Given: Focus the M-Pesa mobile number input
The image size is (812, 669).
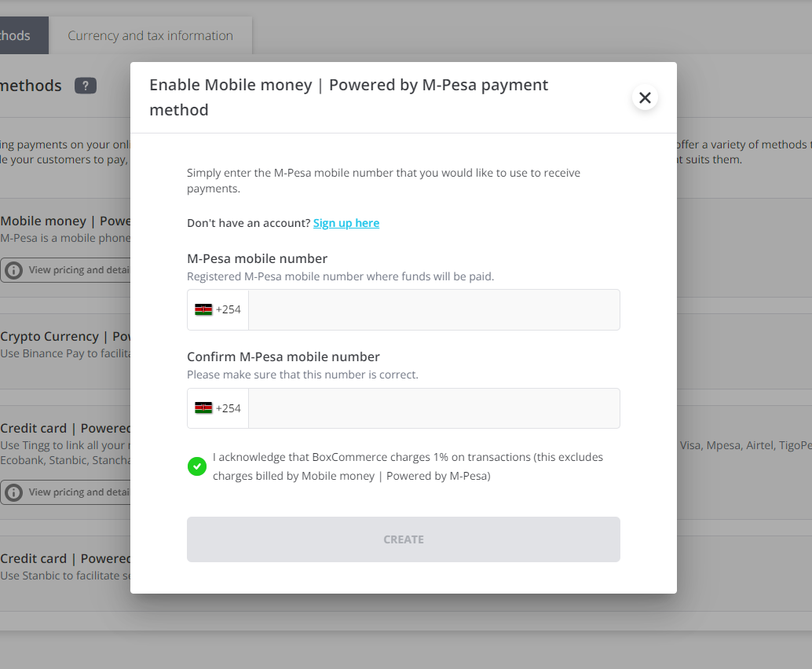Looking at the screenshot, I should [433, 309].
